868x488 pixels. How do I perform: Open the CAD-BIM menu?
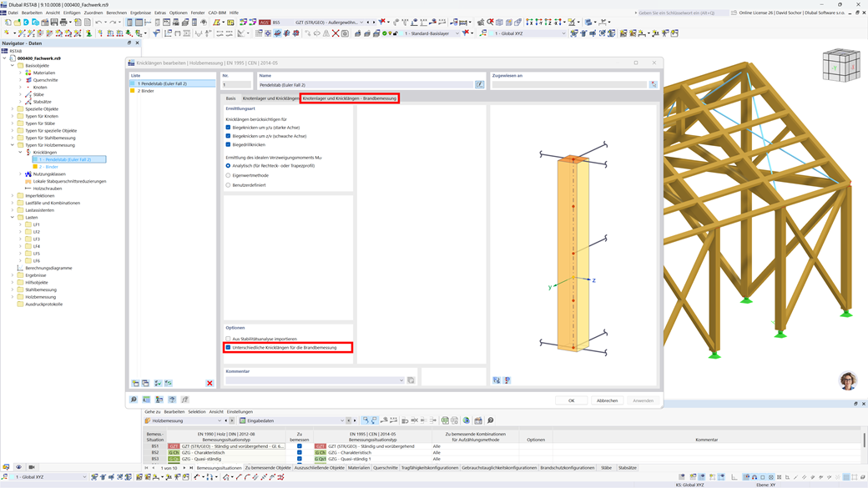(x=217, y=13)
